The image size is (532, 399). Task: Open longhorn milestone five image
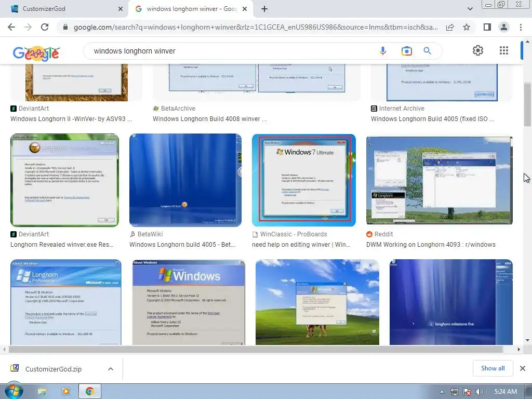pyautogui.click(x=451, y=302)
